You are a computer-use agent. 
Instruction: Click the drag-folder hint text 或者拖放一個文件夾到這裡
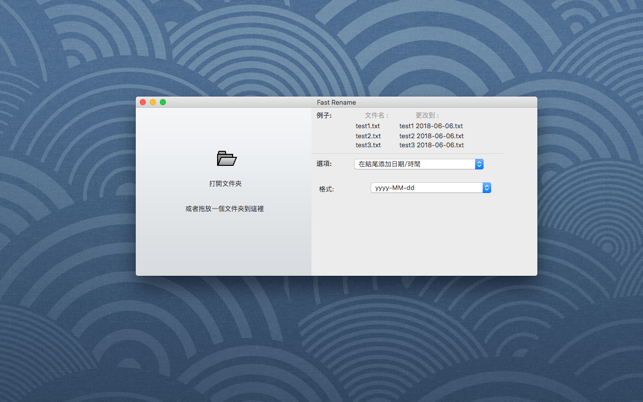pyautogui.click(x=225, y=209)
